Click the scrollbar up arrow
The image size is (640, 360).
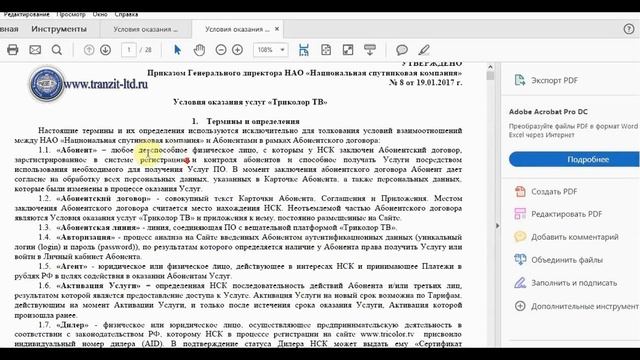pos(490,67)
